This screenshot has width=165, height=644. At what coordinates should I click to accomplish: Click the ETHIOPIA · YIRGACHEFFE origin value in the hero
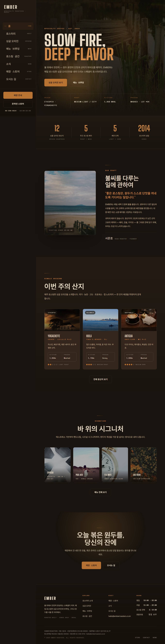(x=51, y=104)
